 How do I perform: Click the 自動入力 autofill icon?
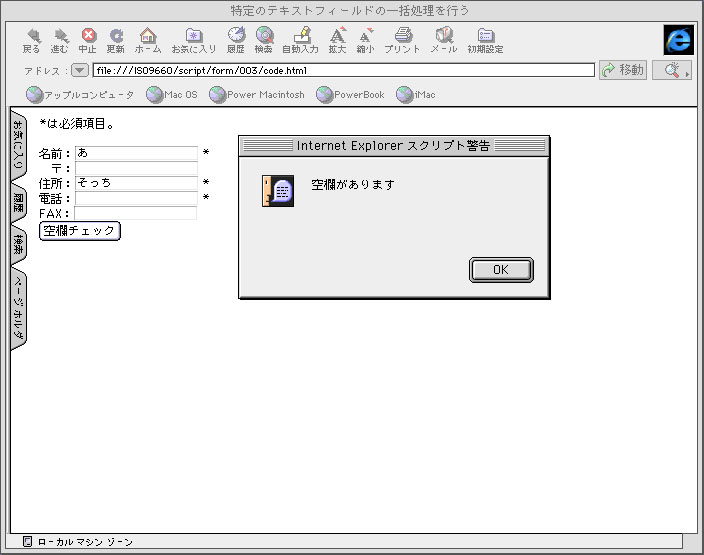click(300, 40)
